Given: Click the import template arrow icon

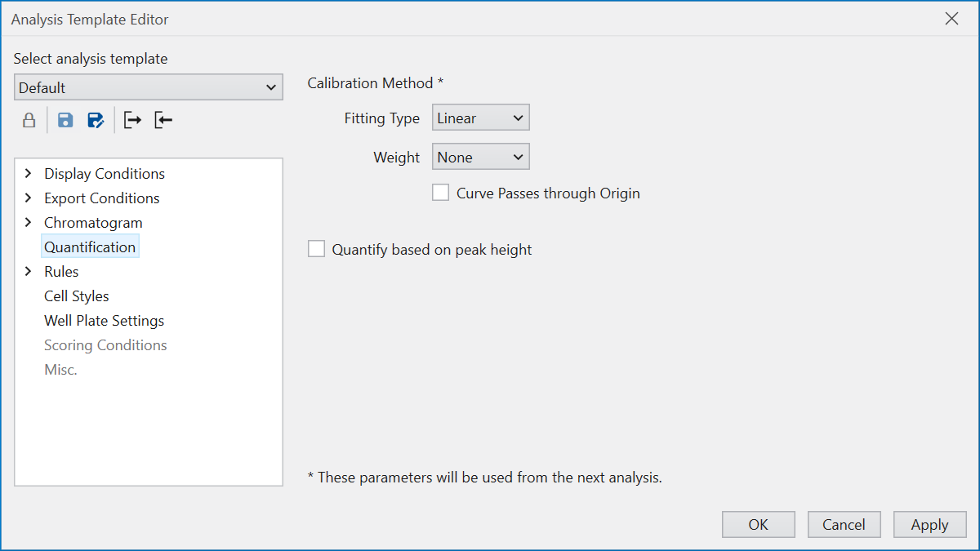Looking at the screenshot, I should coord(163,121).
